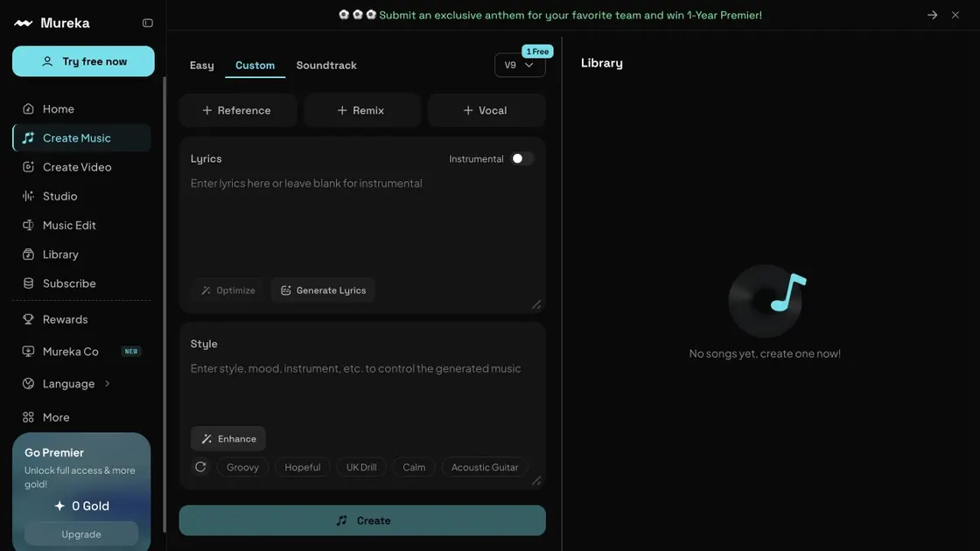Click the NEW badge beside Mureka Co
This screenshot has height=551, width=980.
[131, 352]
